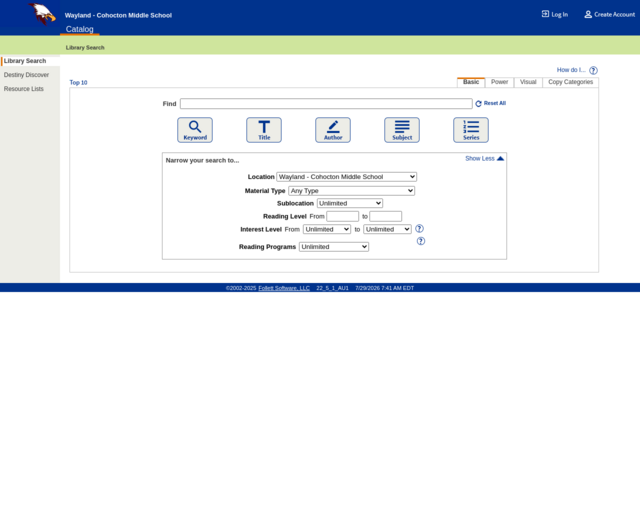The image size is (640, 512).
Task: Search by Subject icon button
Action: tap(402, 130)
